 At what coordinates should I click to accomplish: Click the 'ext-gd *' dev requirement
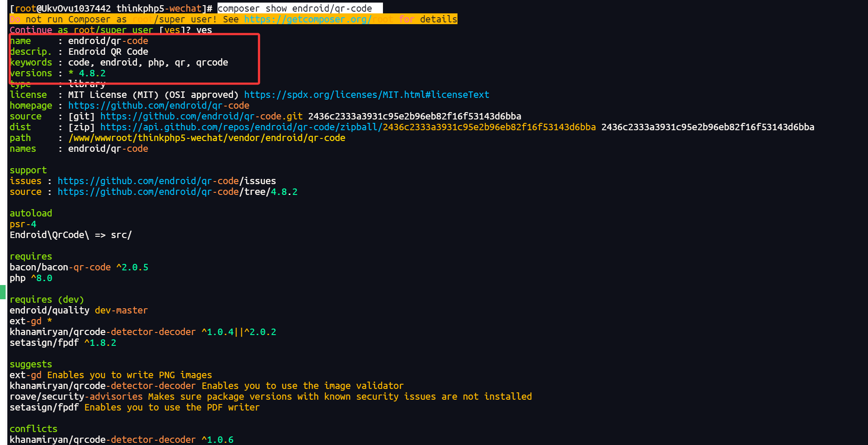coord(31,321)
